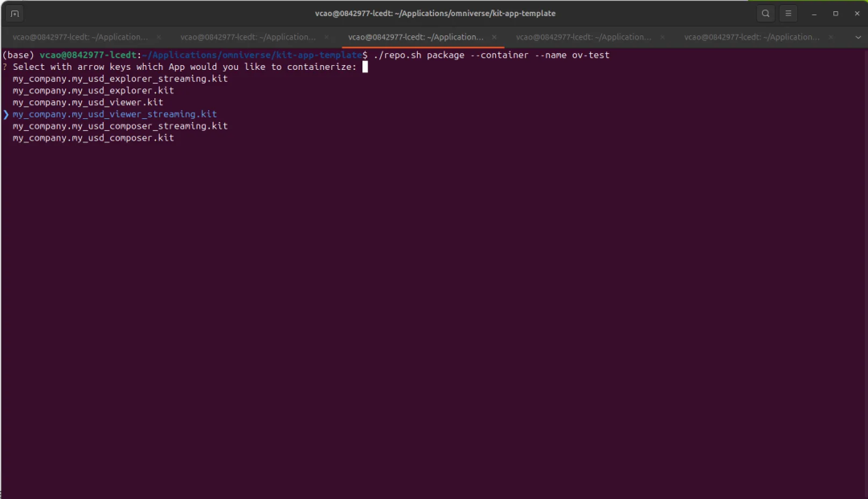868x499 pixels.
Task: Close the fourth terminal tab
Action: (662, 37)
